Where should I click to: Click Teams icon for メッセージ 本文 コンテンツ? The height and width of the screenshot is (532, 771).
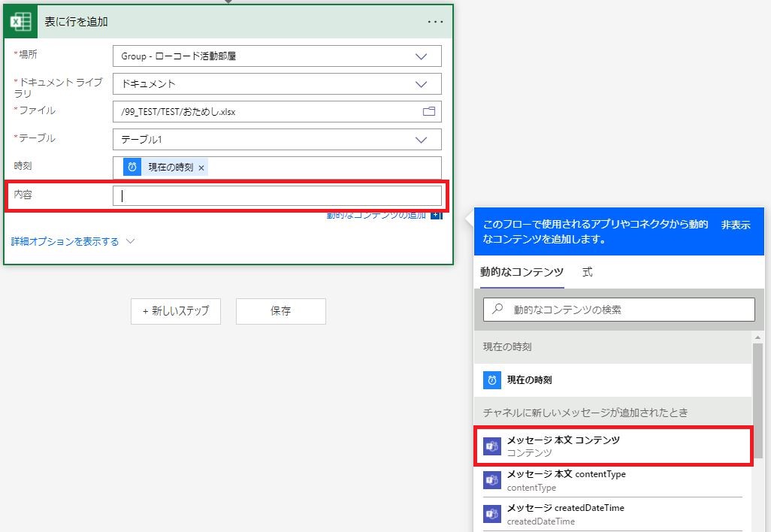tap(491, 446)
